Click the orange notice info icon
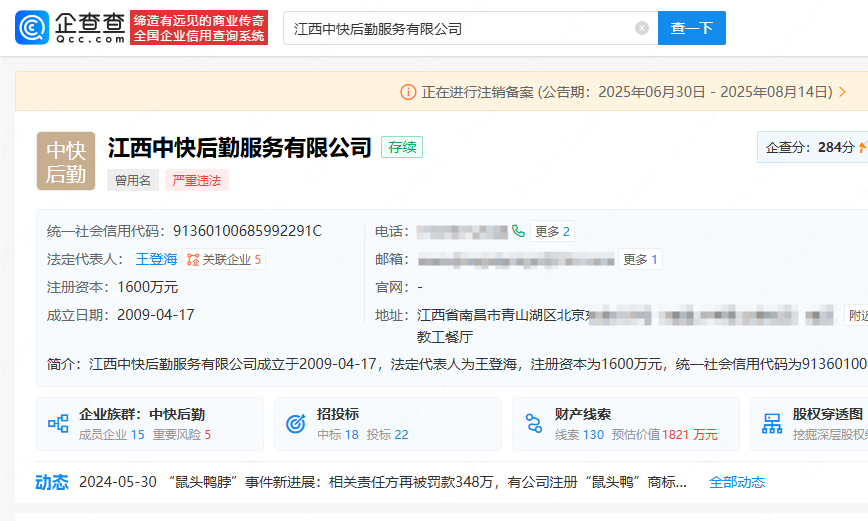This screenshot has width=868, height=521. tap(408, 92)
